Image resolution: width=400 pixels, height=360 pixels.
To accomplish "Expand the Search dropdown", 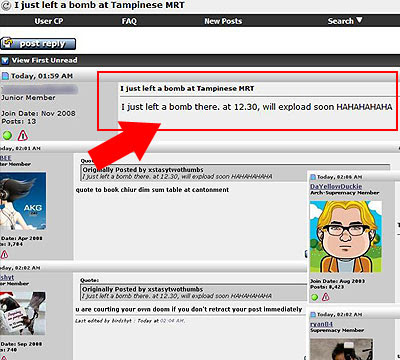I will point(345,21).
